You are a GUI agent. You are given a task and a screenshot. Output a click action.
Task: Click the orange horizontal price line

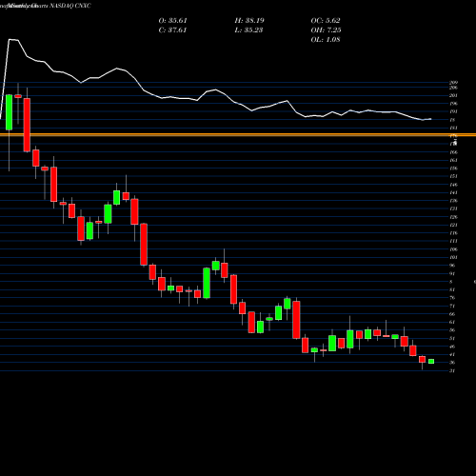click(238, 135)
